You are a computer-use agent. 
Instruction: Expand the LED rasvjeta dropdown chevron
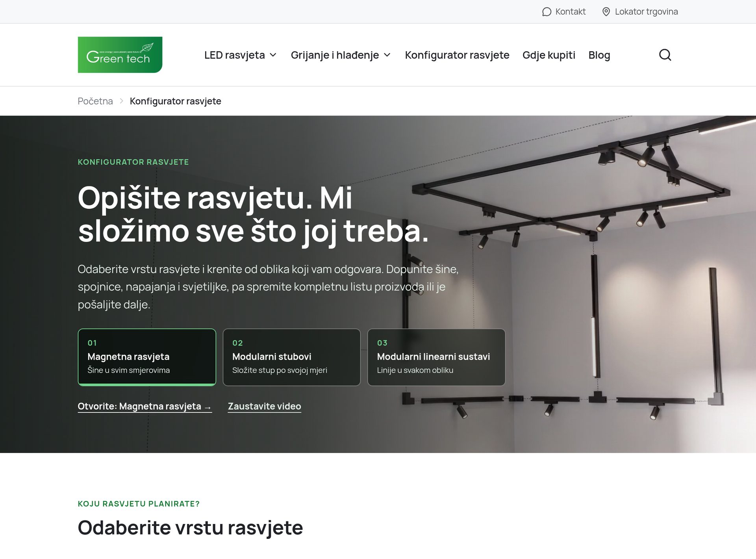pyautogui.click(x=273, y=55)
